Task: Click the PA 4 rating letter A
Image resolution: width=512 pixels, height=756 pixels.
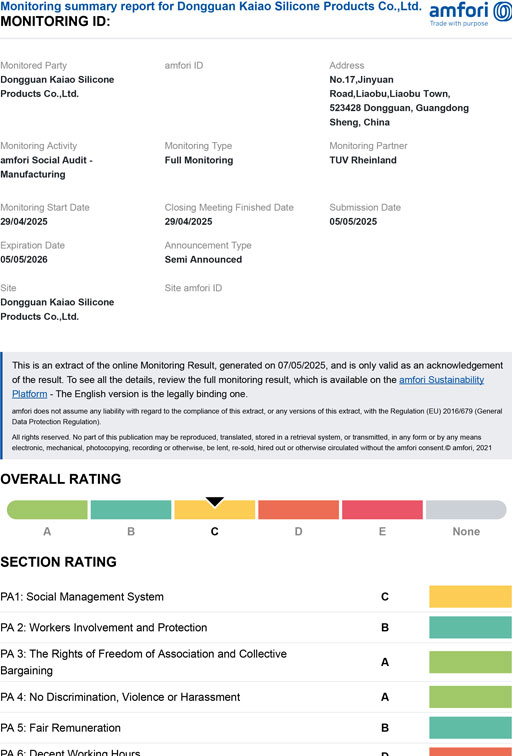Action: coord(385,697)
